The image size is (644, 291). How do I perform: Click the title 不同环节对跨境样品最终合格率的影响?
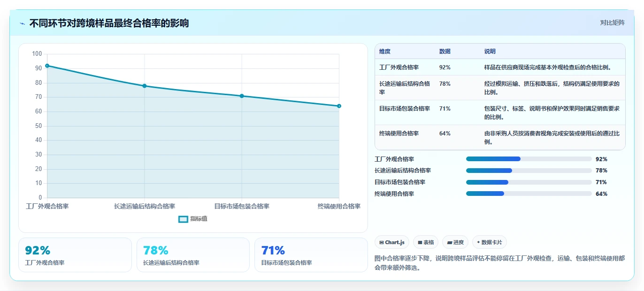pyautogui.click(x=109, y=23)
